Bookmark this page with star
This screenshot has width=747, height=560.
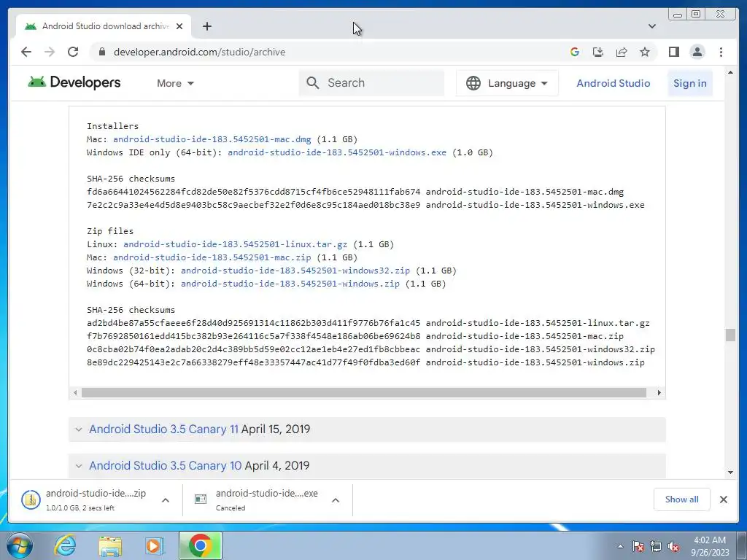click(645, 52)
